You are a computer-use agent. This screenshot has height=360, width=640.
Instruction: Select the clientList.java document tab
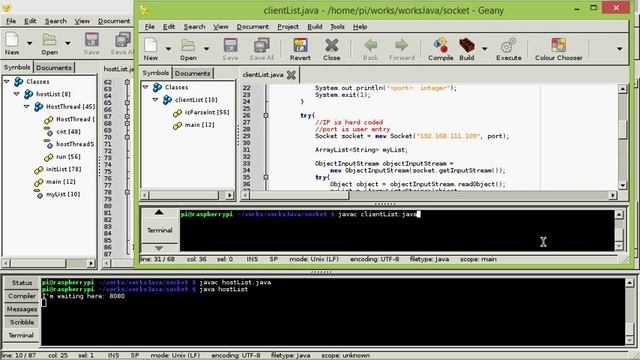263,75
